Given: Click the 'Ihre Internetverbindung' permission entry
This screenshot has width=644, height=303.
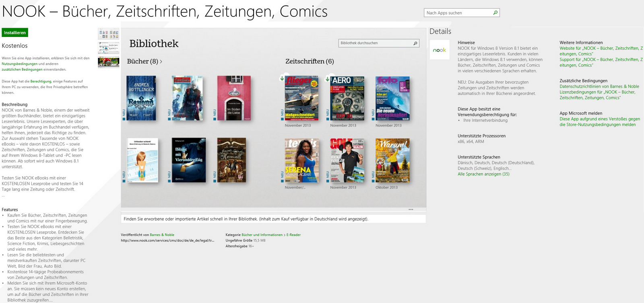Looking at the screenshot, I should tap(485, 120).
